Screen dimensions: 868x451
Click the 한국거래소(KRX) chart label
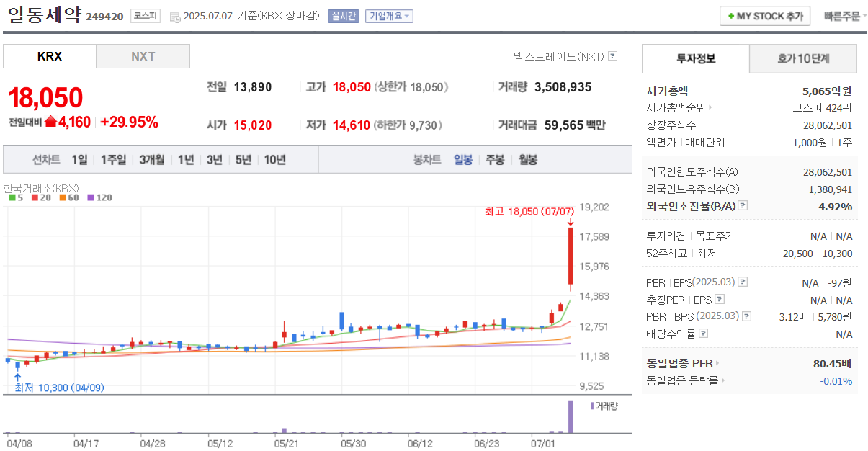(41, 188)
